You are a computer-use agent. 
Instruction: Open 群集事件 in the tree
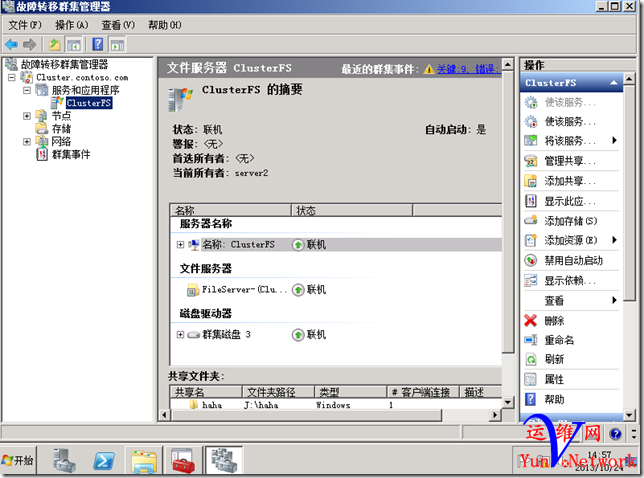pyautogui.click(x=71, y=154)
